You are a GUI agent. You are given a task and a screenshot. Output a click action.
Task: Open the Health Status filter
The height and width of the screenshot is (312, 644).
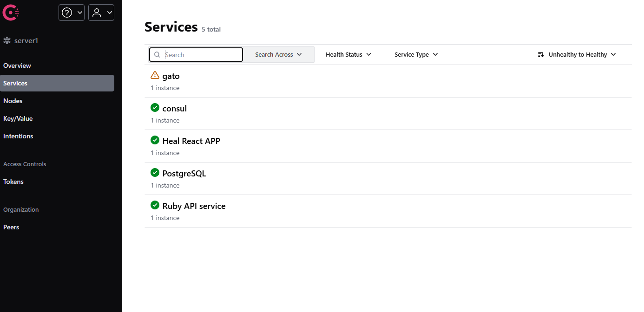[348, 54]
